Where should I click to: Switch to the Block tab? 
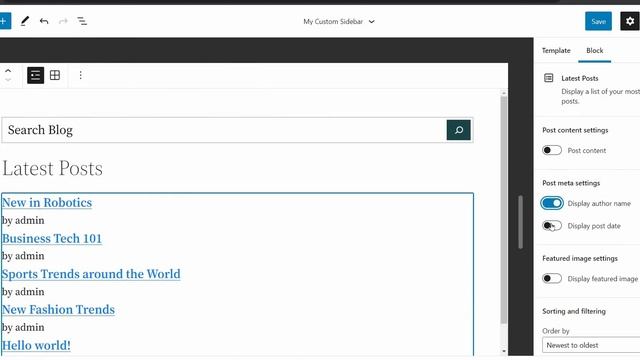[595, 50]
